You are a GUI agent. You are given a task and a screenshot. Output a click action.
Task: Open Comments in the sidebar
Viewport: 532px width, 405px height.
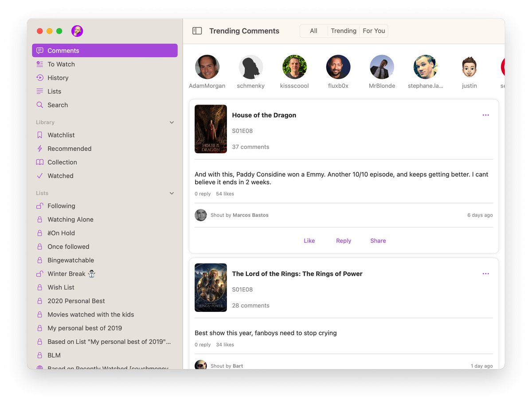coord(105,51)
